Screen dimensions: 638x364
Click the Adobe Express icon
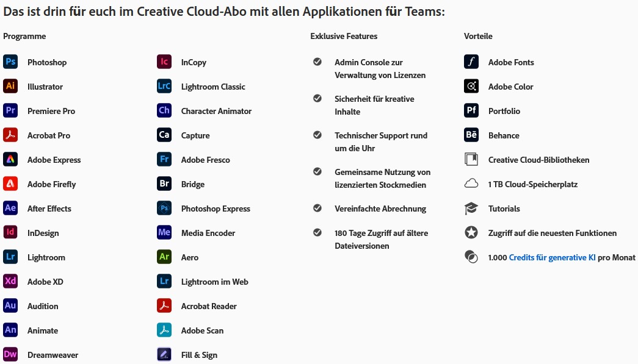[10, 159]
